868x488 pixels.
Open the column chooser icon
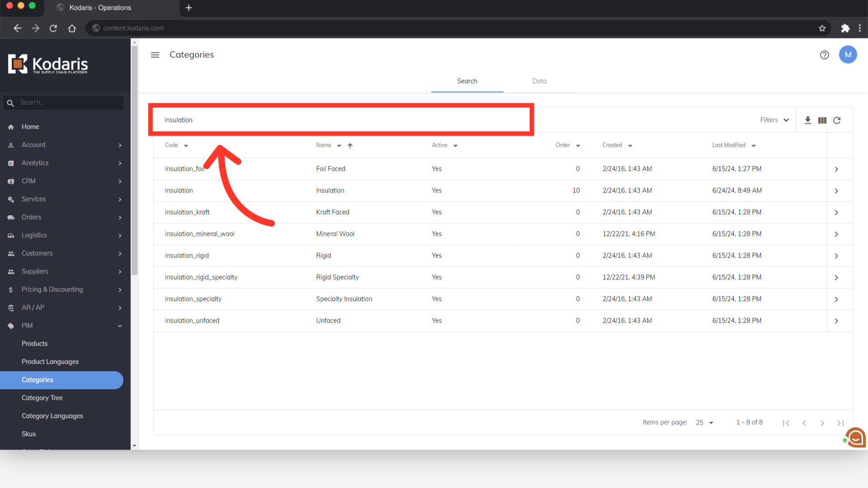tap(822, 120)
